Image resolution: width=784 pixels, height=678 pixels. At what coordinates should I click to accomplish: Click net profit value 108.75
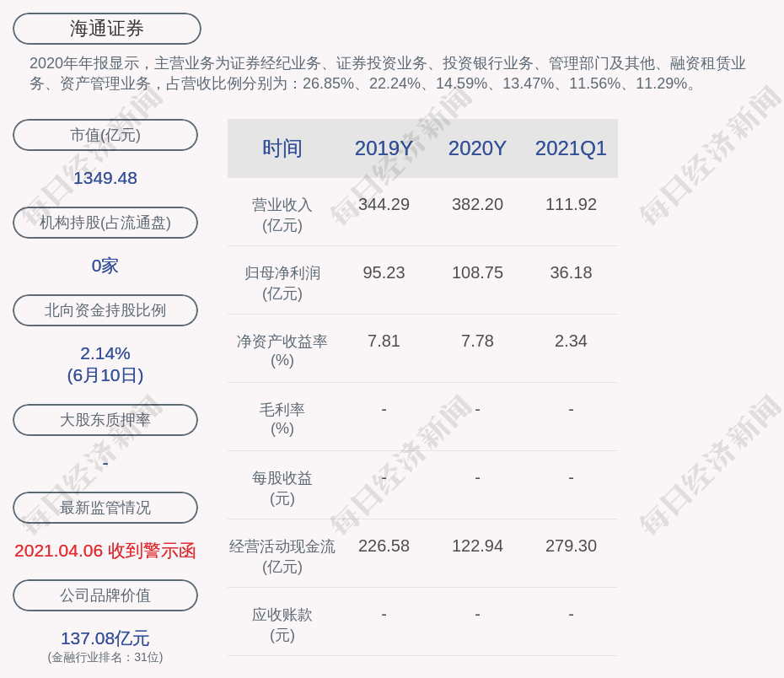[477, 273]
